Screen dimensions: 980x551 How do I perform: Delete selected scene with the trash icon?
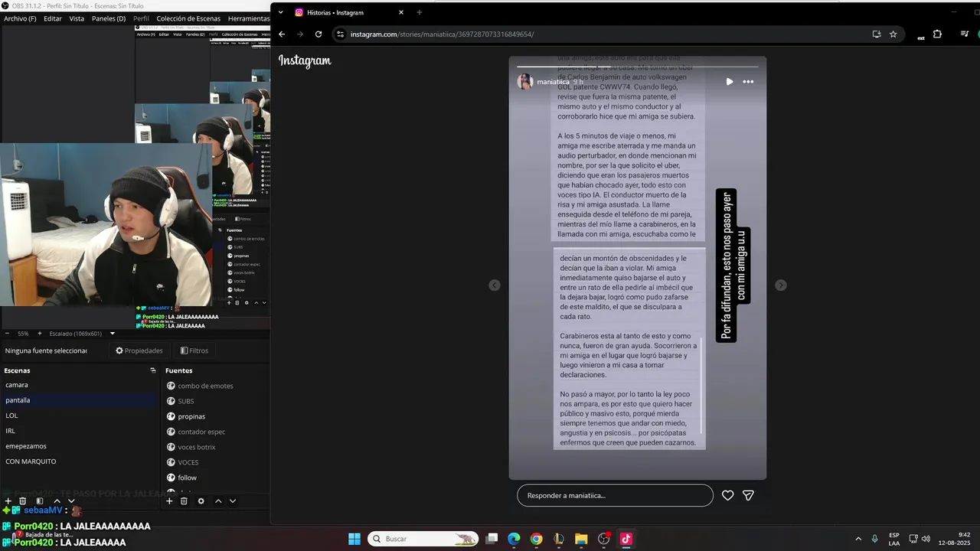pos(23,501)
